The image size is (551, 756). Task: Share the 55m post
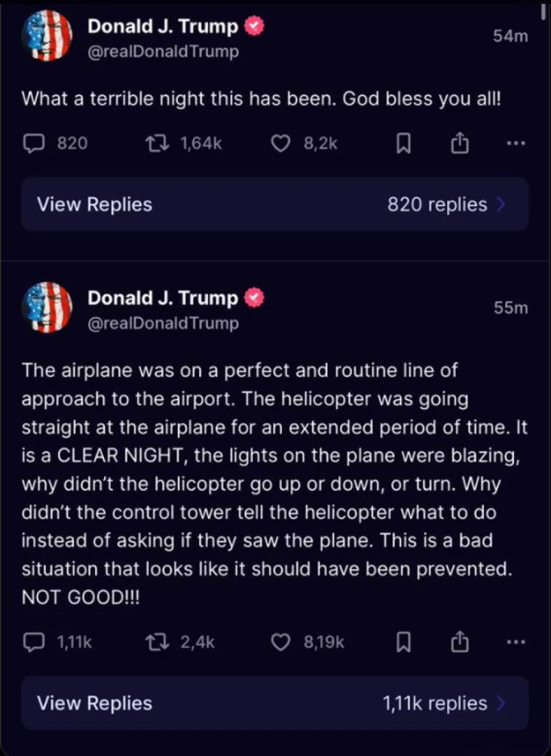point(460,642)
